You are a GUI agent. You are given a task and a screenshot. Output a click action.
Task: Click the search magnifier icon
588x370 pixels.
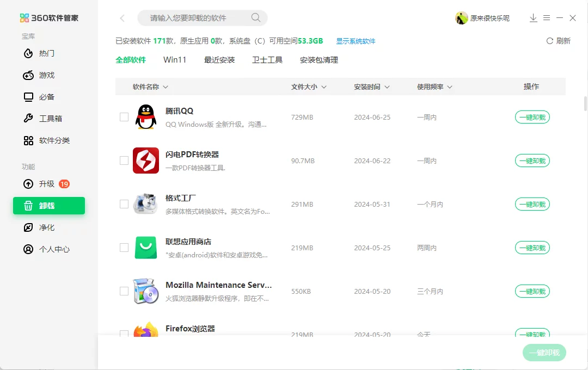pos(256,17)
